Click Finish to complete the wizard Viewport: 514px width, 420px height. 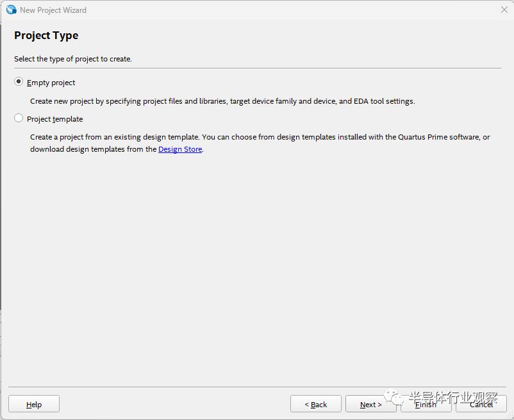[x=426, y=404]
